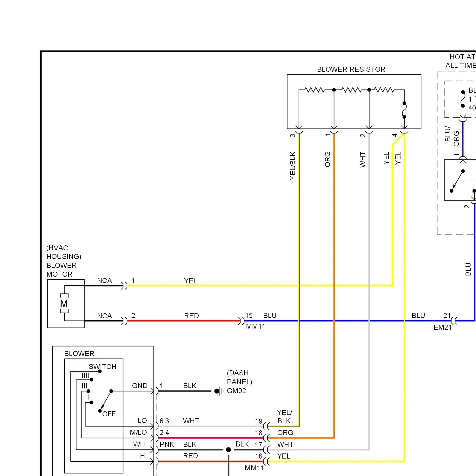Click the resistor zigzag between pins 2 and 4
The image size is (476, 476).
coord(384,90)
